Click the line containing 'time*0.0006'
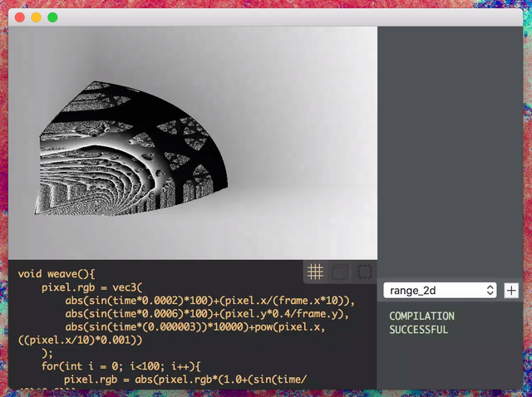Viewport: 532px width, 397px height. point(207,314)
